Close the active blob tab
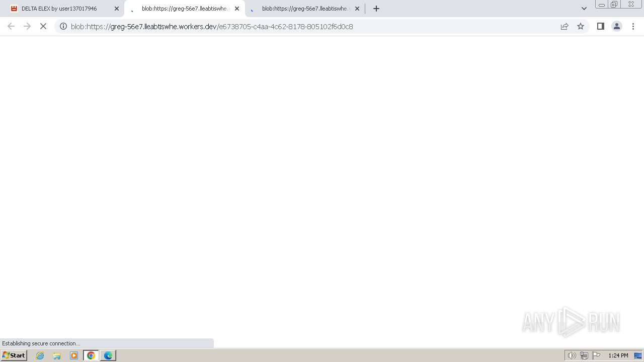Viewport: 644px width, 362px height. click(237, 9)
